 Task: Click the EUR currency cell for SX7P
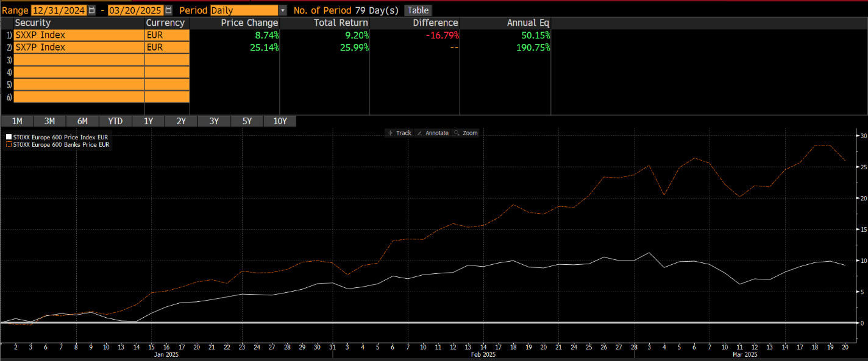(x=166, y=47)
